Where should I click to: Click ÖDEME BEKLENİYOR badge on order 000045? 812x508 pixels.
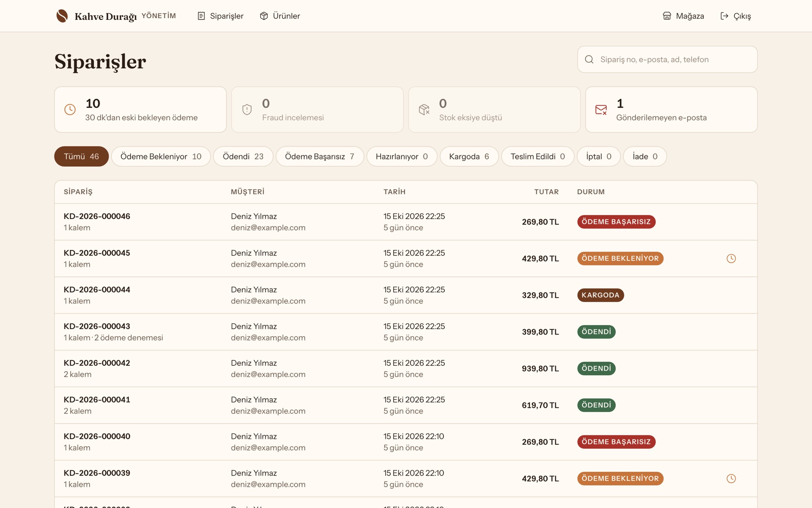(620, 258)
